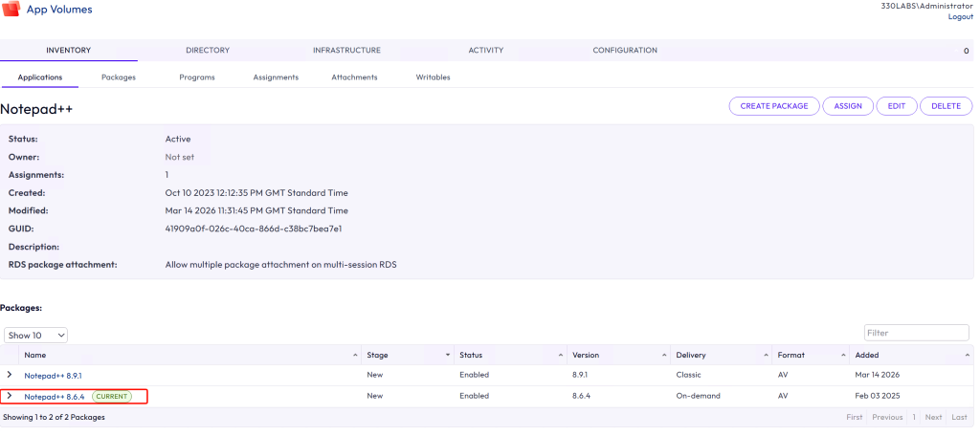Open the Notepad++ 8.9.1 package link
The image size is (980, 436).
tap(54, 376)
